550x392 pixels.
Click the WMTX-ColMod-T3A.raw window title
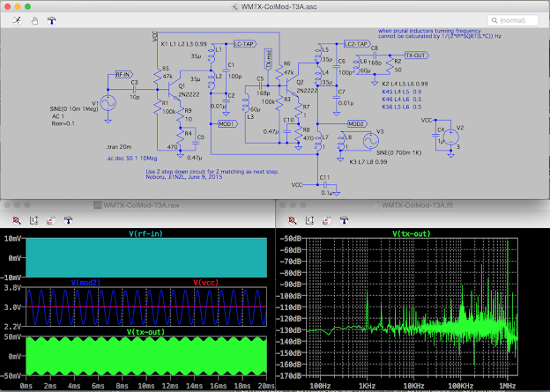[141, 205]
